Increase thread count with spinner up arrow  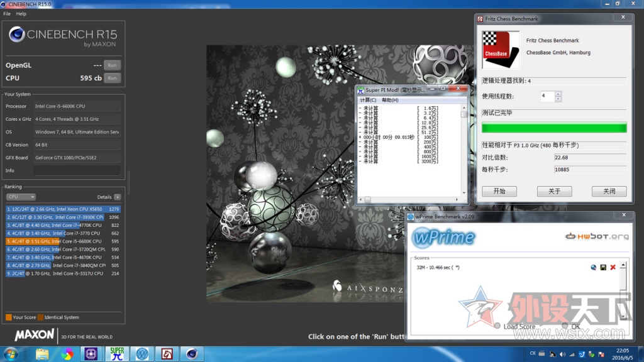pos(558,94)
